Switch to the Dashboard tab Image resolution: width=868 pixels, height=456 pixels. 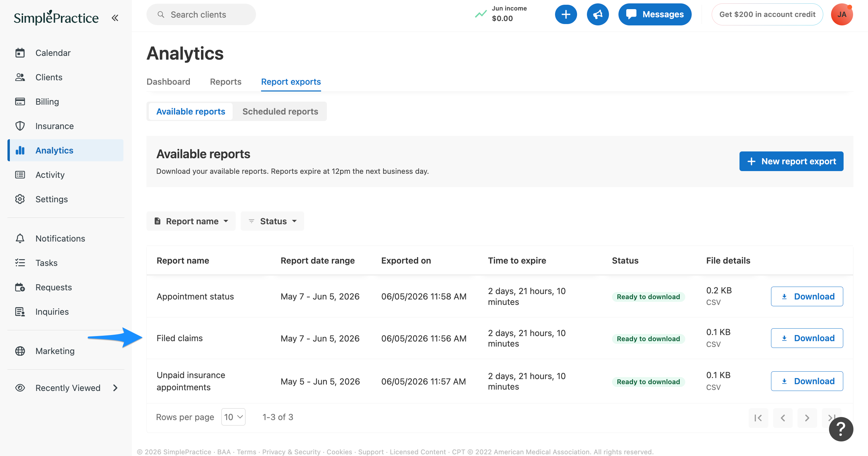[168, 82]
